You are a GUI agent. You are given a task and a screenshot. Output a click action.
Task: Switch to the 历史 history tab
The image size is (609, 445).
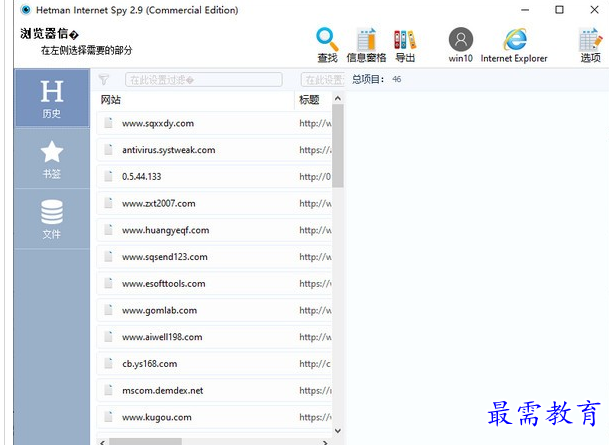[x=52, y=98]
